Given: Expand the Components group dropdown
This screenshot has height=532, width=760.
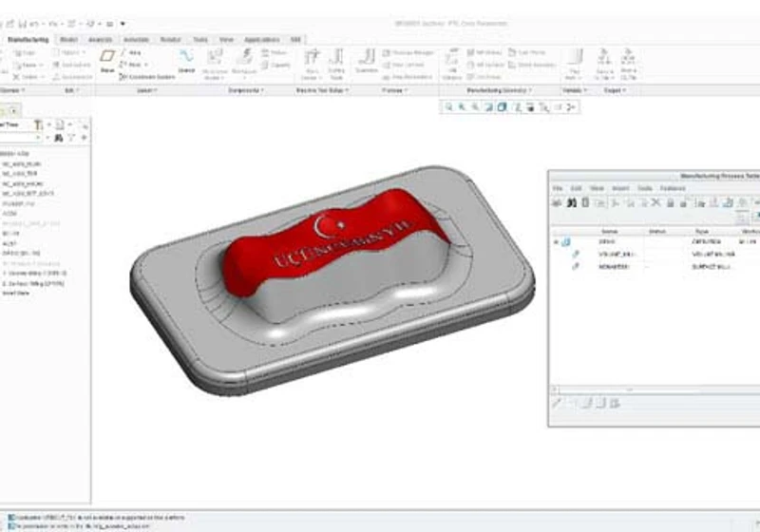Looking at the screenshot, I should tap(246, 90).
